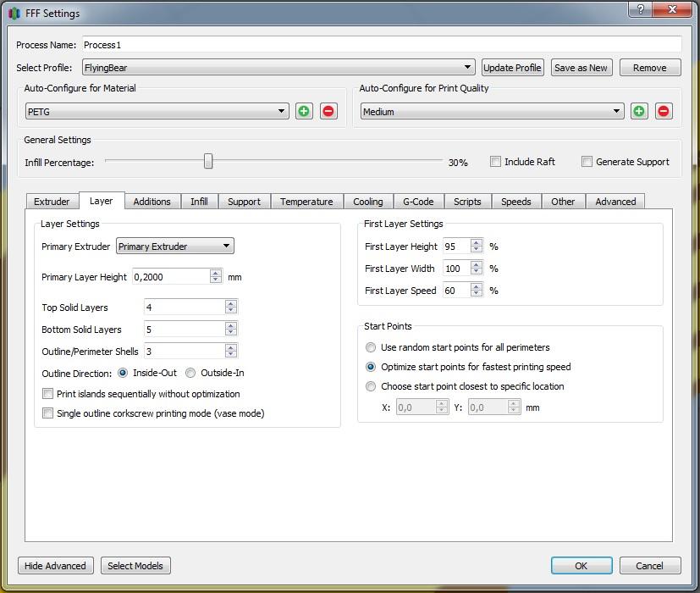Screen dimensions: 700x593
Task: Increase Primary Layer Height with up arrow
Action: 216,273
